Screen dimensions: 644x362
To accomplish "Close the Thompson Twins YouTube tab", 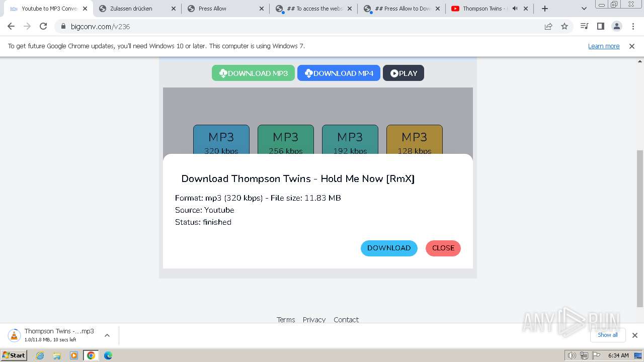I will [x=526, y=9].
